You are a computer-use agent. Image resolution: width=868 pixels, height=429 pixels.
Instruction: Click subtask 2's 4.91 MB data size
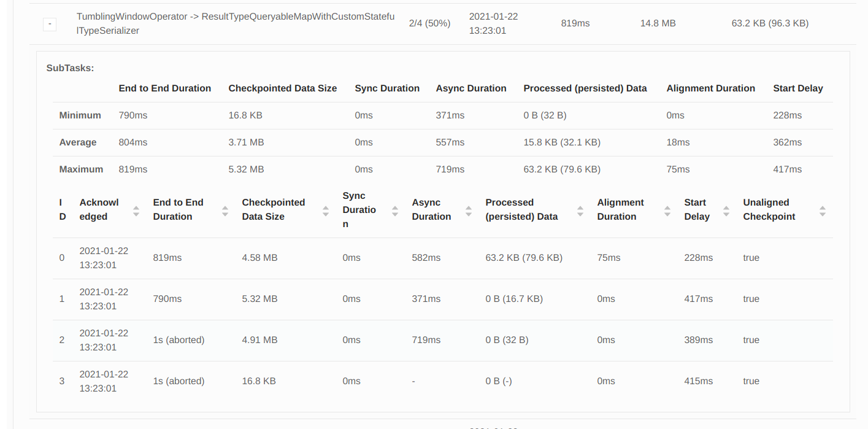[x=259, y=340]
